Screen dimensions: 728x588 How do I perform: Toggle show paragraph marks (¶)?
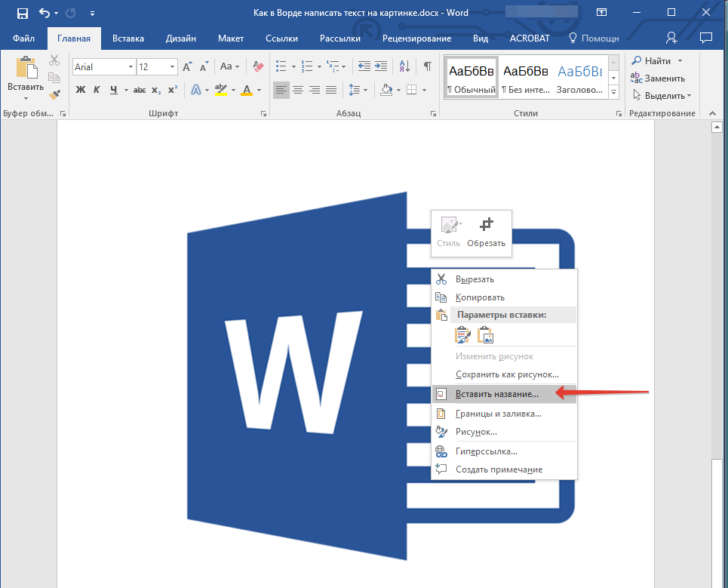point(427,66)
